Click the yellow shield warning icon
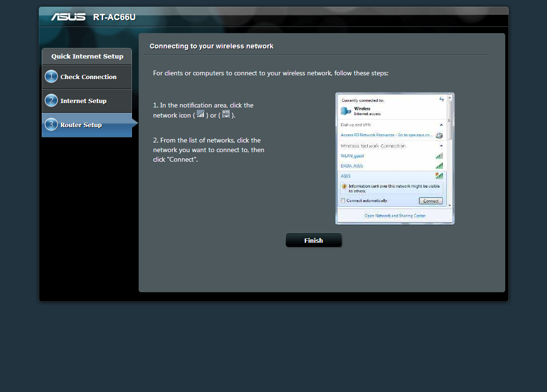 point(344,186)
